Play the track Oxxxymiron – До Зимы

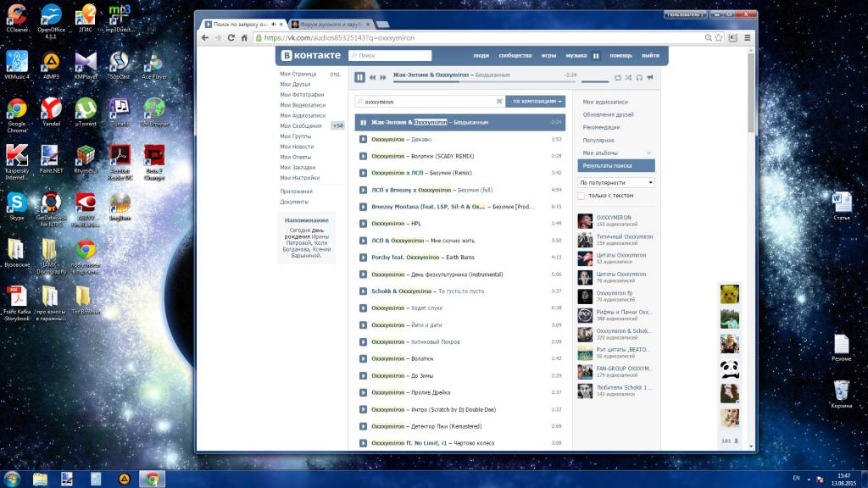click(363, 375)
